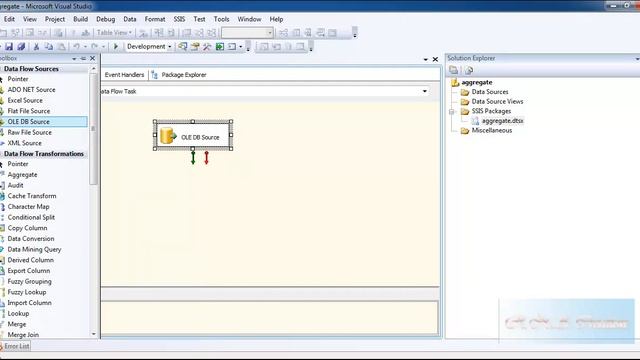Open the Project menu
The image size is (640, 360).
[55, 19]
